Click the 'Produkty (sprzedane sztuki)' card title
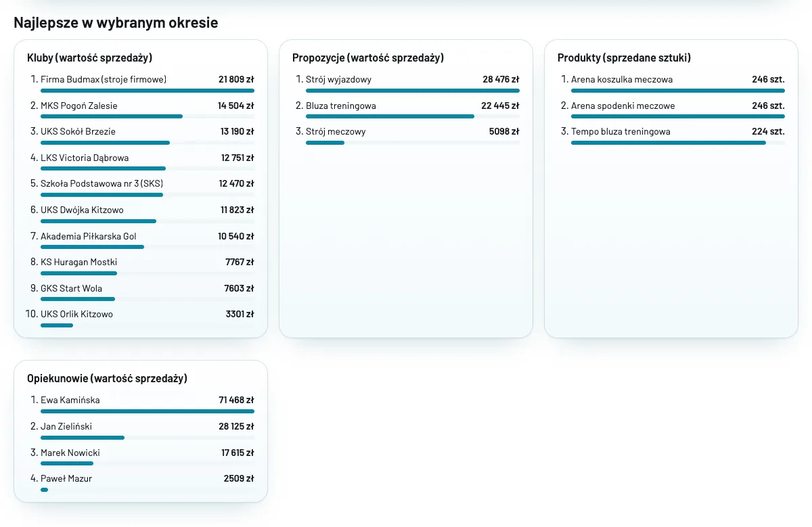Screen dimensions: 812x527 (624, 58)
